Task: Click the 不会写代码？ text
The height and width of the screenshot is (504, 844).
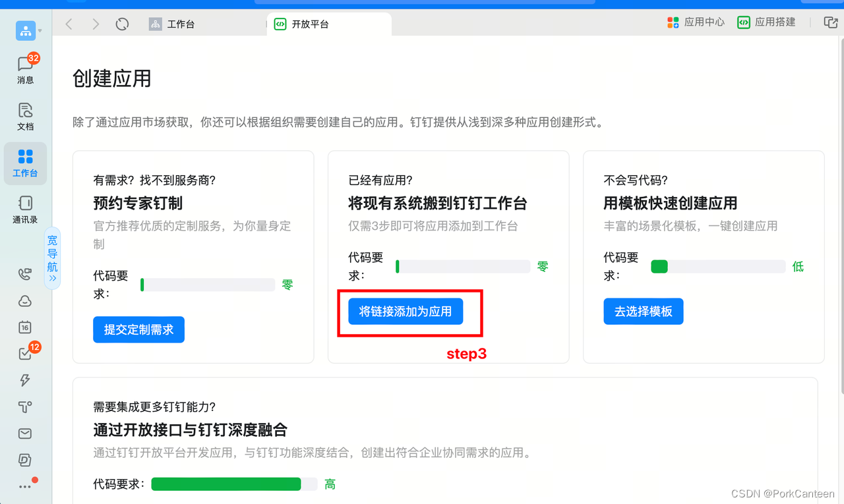Action: (636, 180)
